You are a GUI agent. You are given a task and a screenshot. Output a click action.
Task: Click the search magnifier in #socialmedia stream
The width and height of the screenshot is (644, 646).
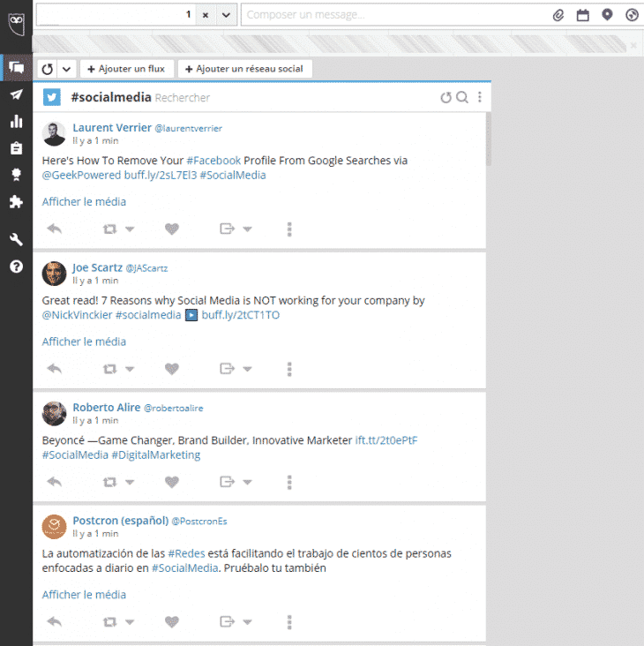pyautogui.click(x=462, y=97)
